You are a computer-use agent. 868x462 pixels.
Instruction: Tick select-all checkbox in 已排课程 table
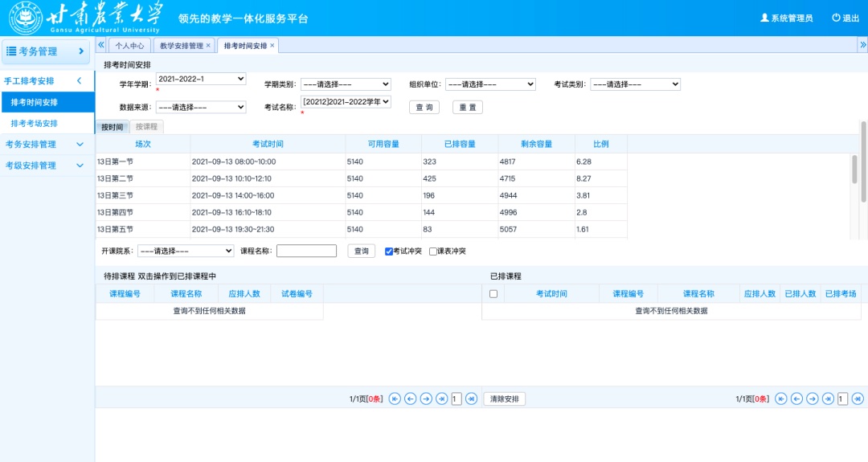(x=493, y=294)
